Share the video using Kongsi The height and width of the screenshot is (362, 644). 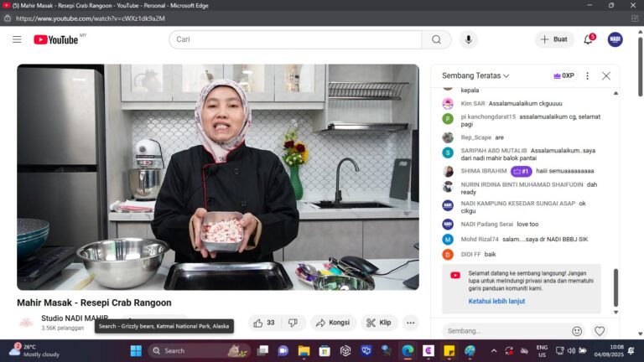click(x=333, y=323)
